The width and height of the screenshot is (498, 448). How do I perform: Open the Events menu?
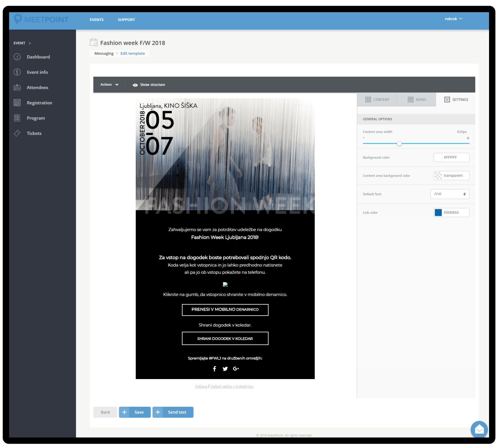(97, 20)
